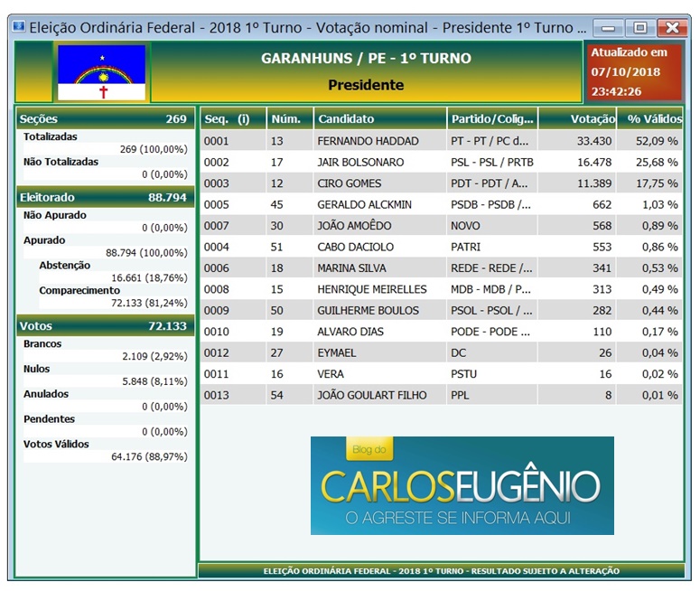The image size is (700, 591).
Task: Click the Votos Válidos value 64.176 (88,97%)
Action: (x=149, y=456)
